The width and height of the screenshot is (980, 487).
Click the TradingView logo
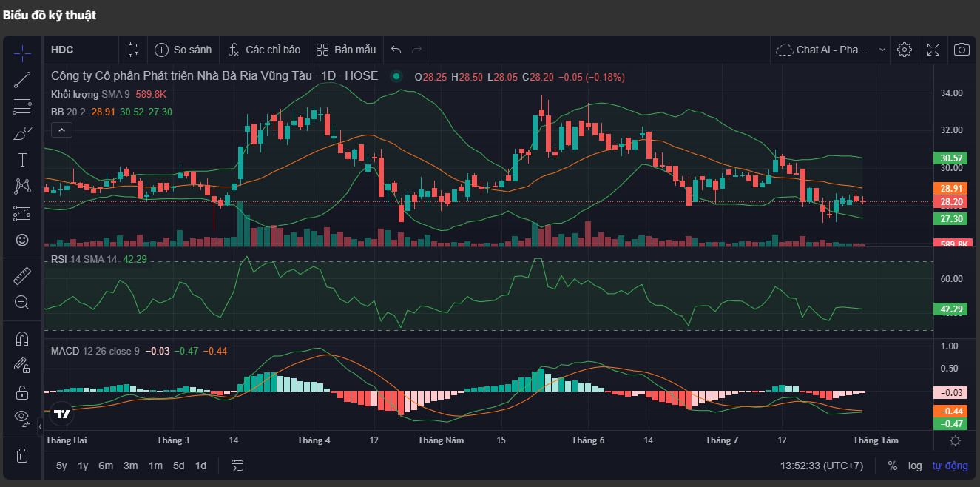[62, 414]
